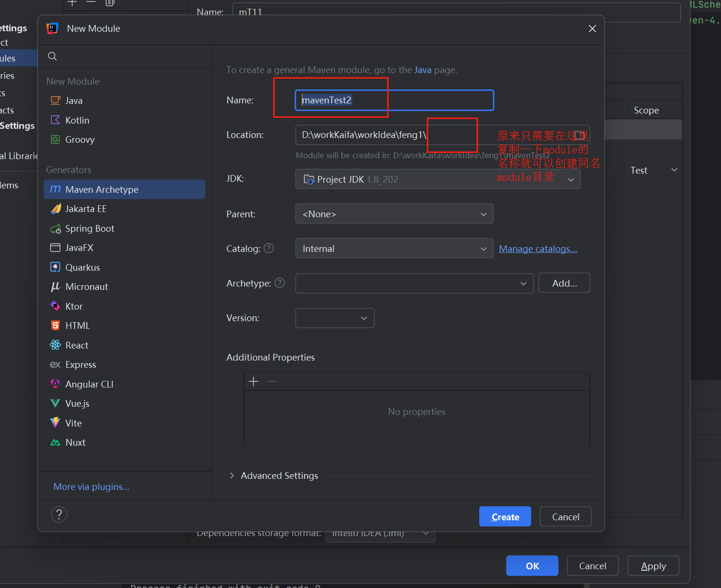Close the New Module dialog
This screenshot has height=588, width=721.
coord(592,29)
